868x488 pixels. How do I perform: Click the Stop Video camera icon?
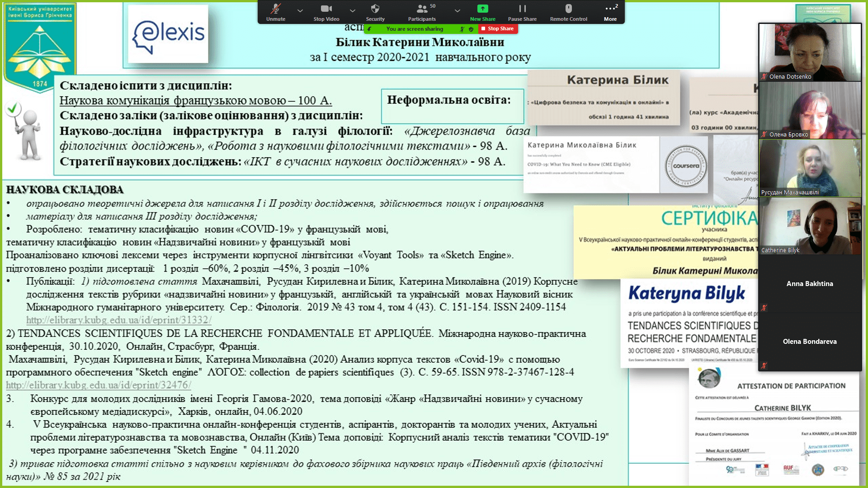(326, 9)
